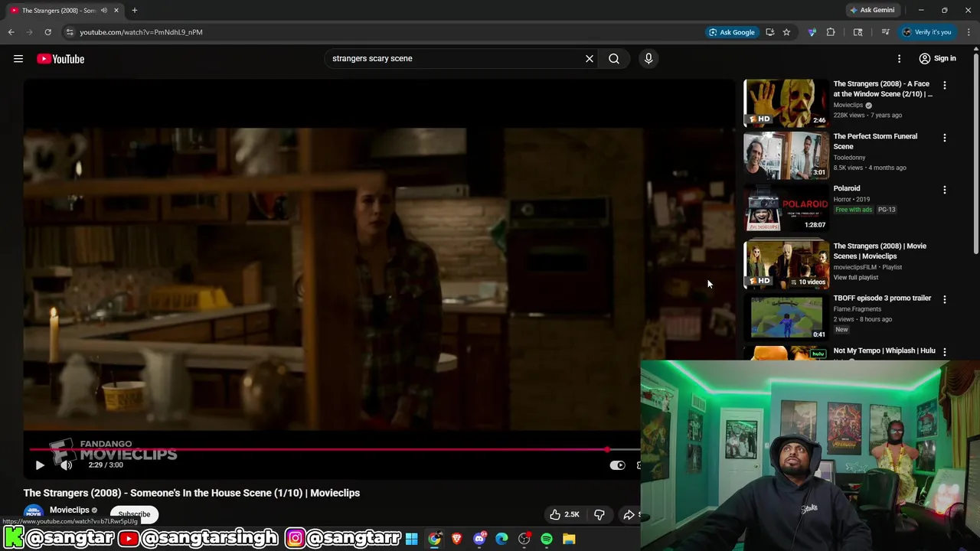Open more options for 'A Face at the Window'

tap(944, 86)
